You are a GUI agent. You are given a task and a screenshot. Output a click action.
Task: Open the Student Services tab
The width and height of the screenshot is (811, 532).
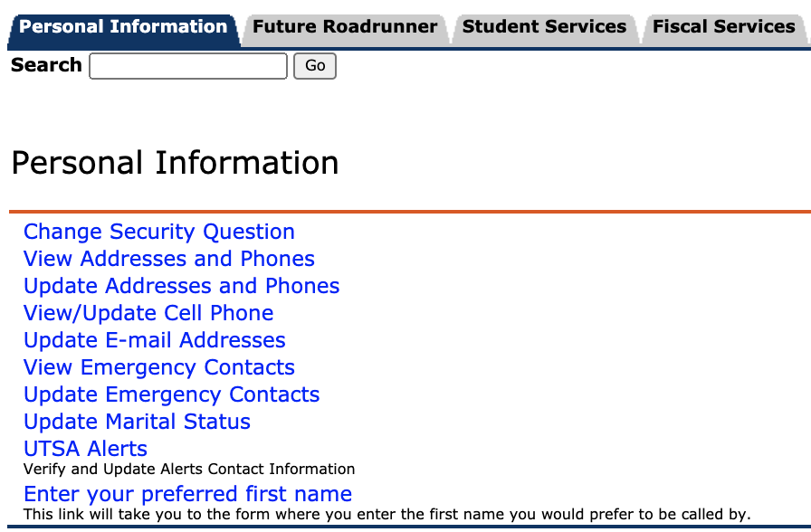click(x=544, y=26)
